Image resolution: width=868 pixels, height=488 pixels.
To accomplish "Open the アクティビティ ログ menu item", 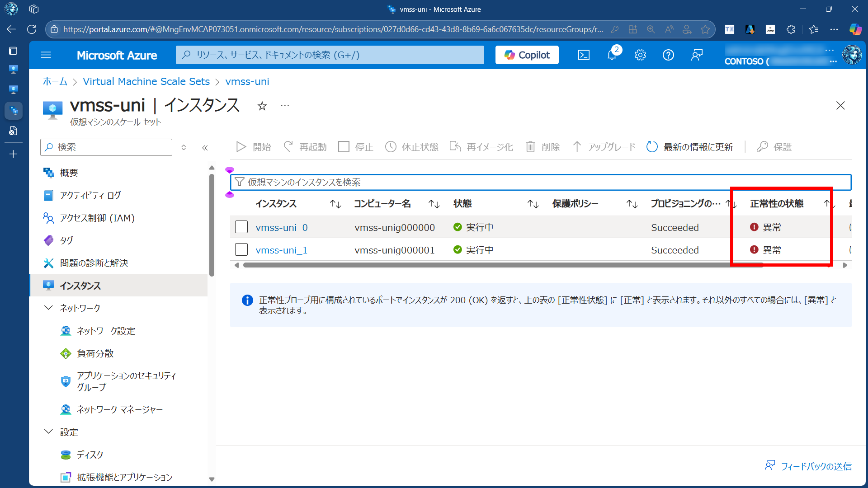I will tap(90, 195).
